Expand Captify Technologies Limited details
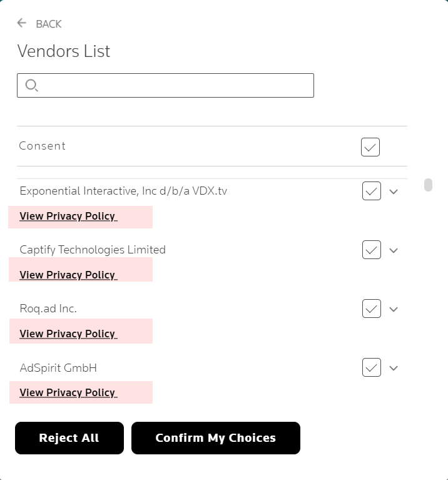Screen dimensions: 448x480 [x=394, y=250]
